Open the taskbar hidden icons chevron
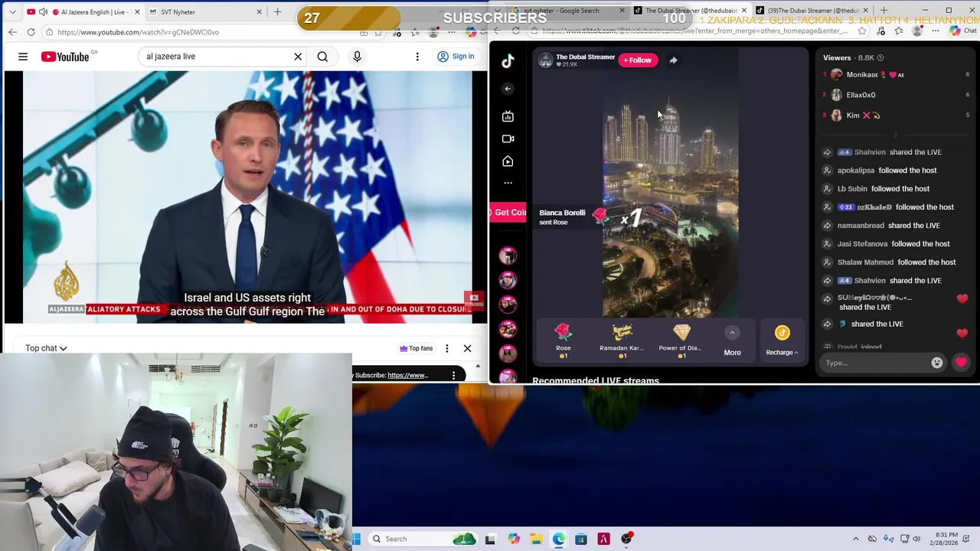Viewport: 980px width, 551px height. [x=856, y=539]
